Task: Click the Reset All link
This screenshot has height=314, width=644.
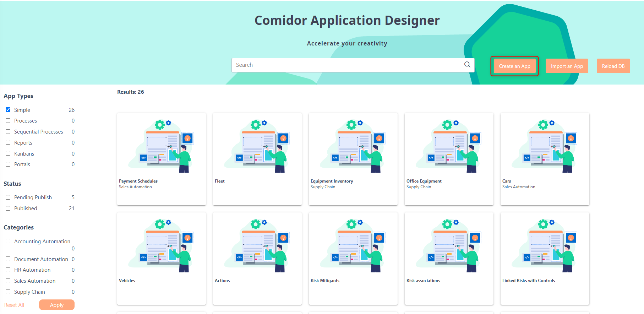Action: [14, 305]
